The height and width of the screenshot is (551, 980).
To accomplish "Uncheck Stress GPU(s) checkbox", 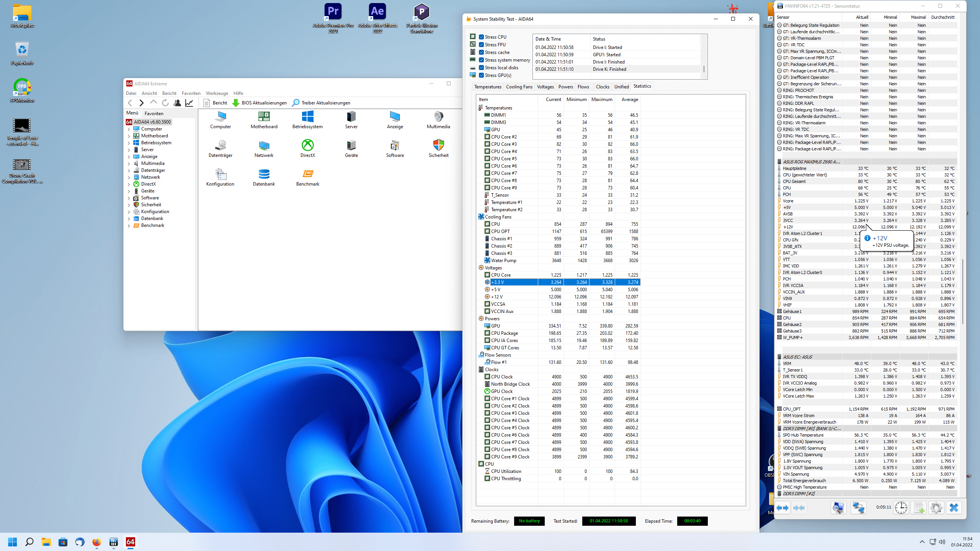I will tap(482, 75).
